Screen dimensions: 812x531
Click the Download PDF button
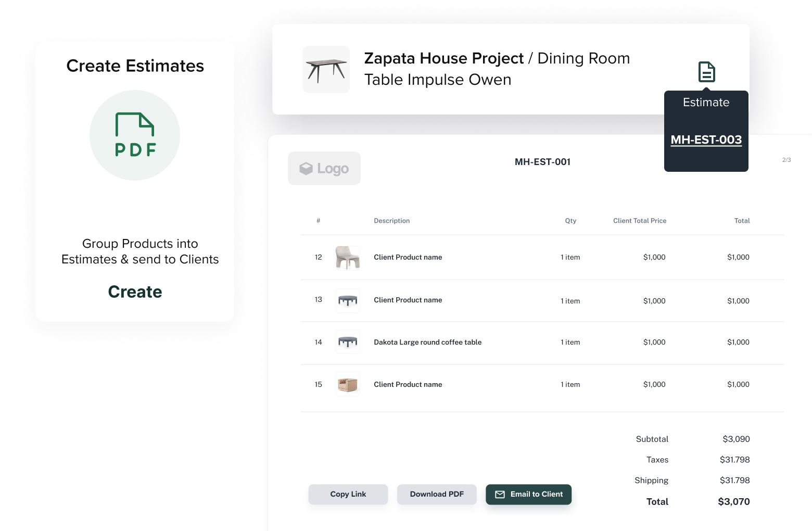pyautogui.click(x=436, y=494)
